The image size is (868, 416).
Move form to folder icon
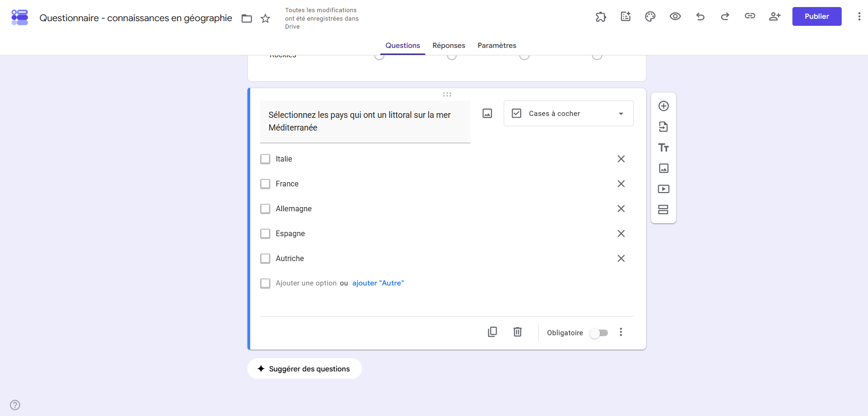pos(246,18)
